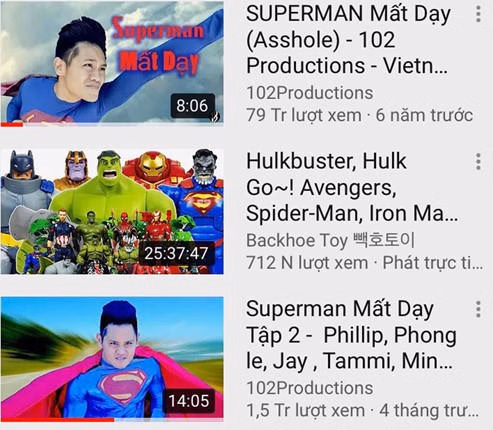The width and height of the screenshot is (493, 430).
Task: Open the Hulkbuster, Hulk Go~! Avengers title
Action: point(352,187)
